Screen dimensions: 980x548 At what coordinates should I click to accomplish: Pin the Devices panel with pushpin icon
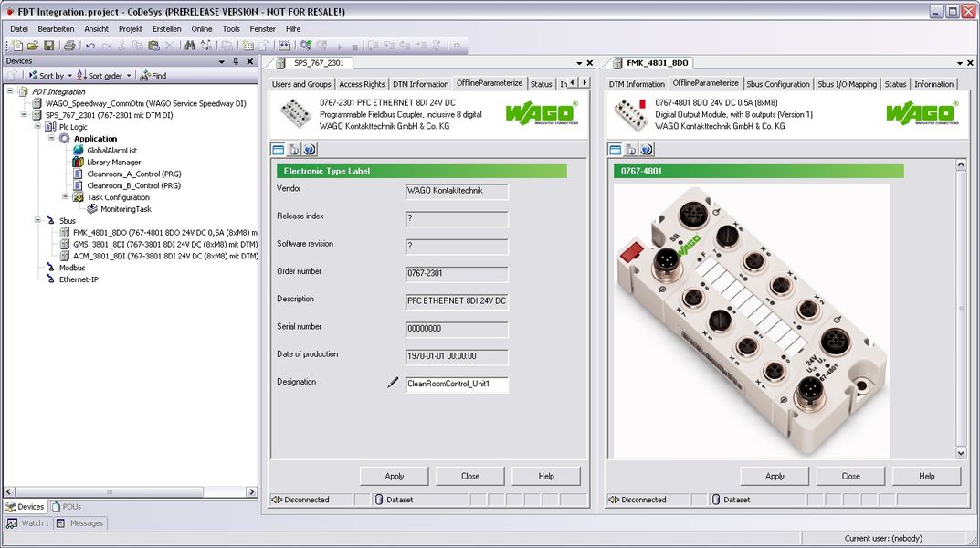pos(236,61)
